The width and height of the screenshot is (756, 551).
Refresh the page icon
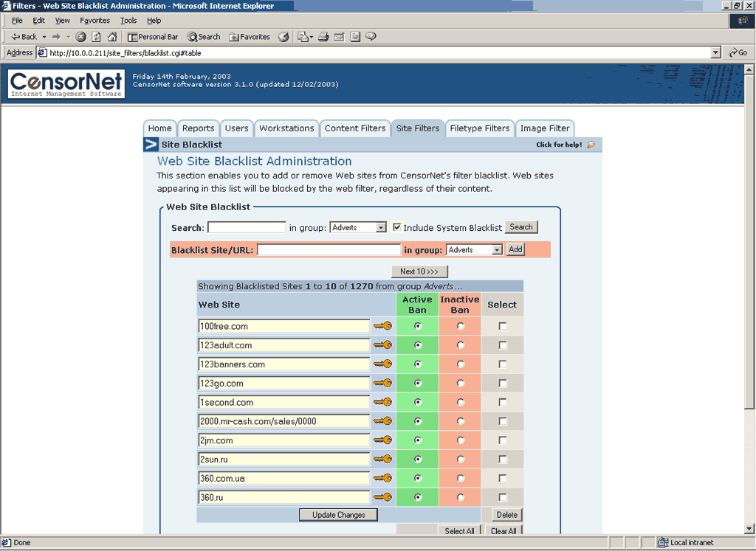97,37
